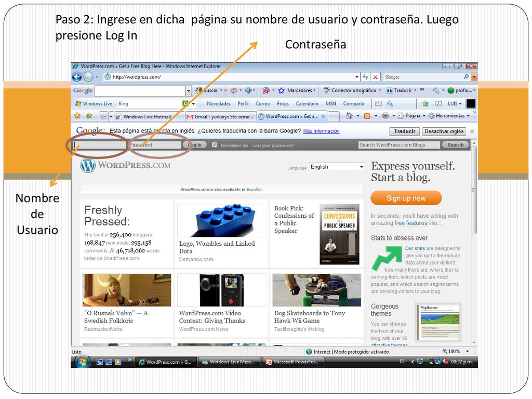This screenshot has height=399, width=532.
Task: Open Fotos in Windows Live toolbar
Action: click(283, 103)
